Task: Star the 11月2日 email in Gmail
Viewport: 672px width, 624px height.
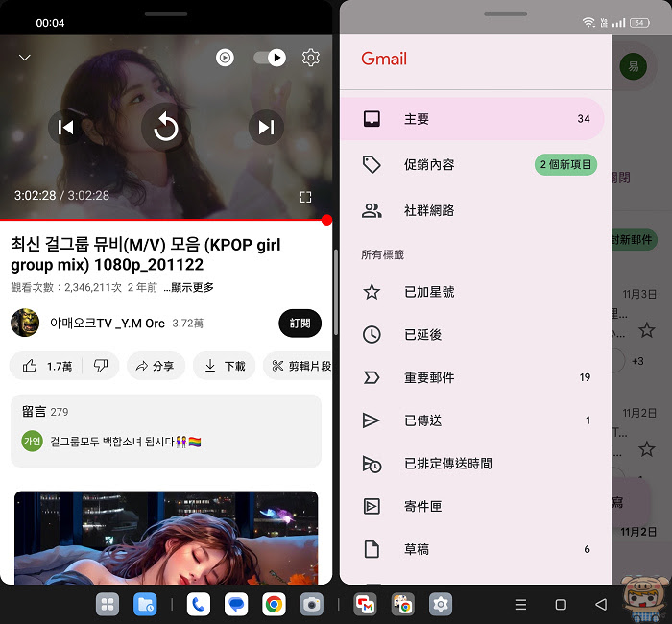Action: 646,449
